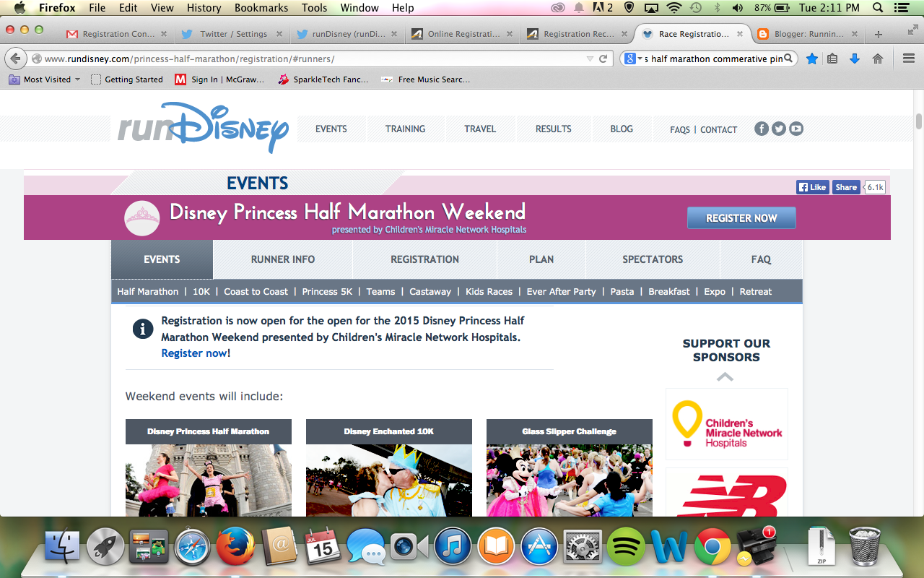Open the Princess 5K submenu link
This screenshot has height=578, width=924.
point(327,292)
